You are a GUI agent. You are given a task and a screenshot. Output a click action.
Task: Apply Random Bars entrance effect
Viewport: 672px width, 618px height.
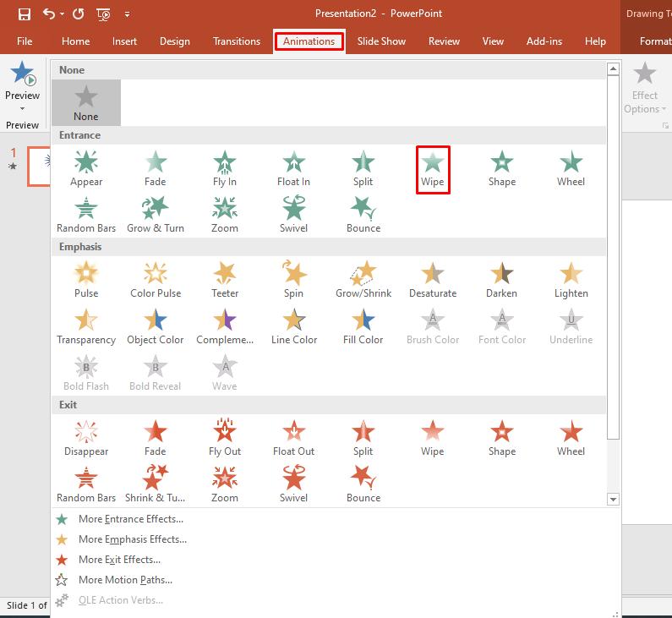[x=86, y=215]
